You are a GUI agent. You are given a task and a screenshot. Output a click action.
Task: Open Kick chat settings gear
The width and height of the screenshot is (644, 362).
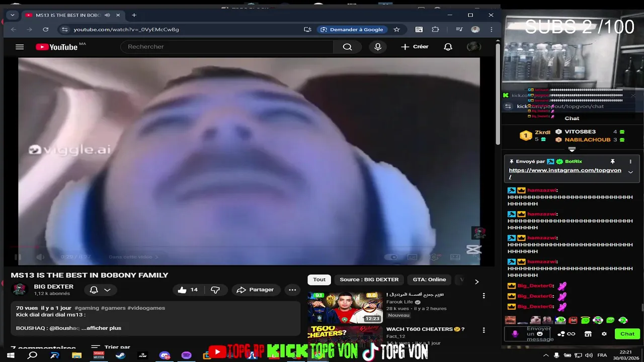(x=604, y=334)
